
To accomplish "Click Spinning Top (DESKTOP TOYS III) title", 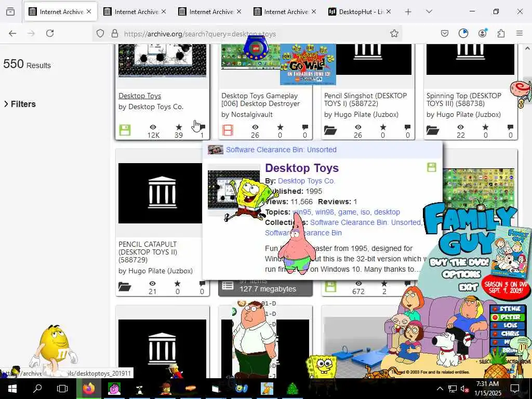I will [x=463, y=100].
